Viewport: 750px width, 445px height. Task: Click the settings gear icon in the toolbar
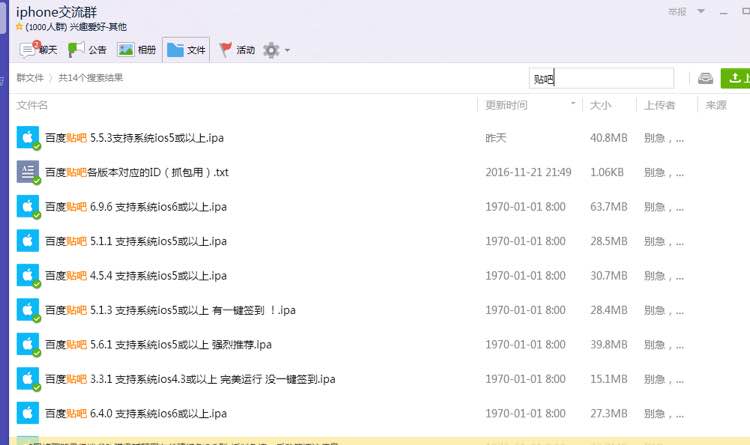tap(271, 50)
